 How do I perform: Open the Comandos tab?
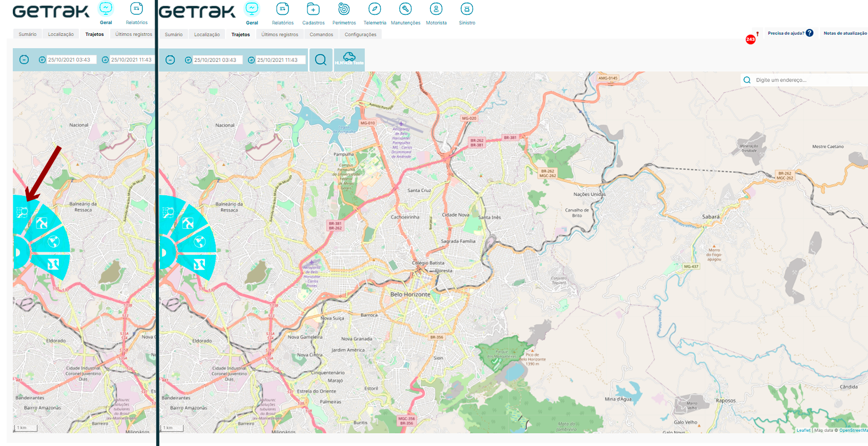(321, 34)
